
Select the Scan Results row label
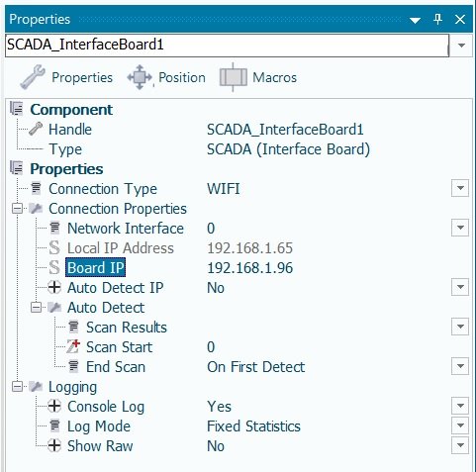click(x=127, y=328)
